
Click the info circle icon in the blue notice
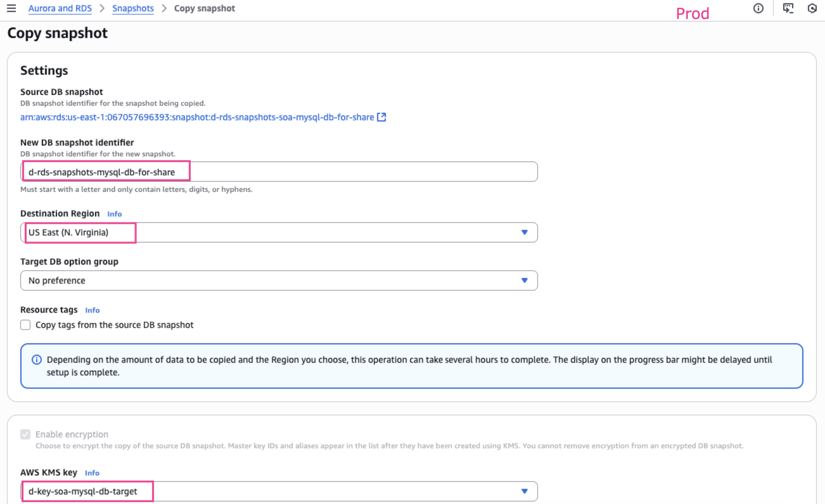coord(36,360)
